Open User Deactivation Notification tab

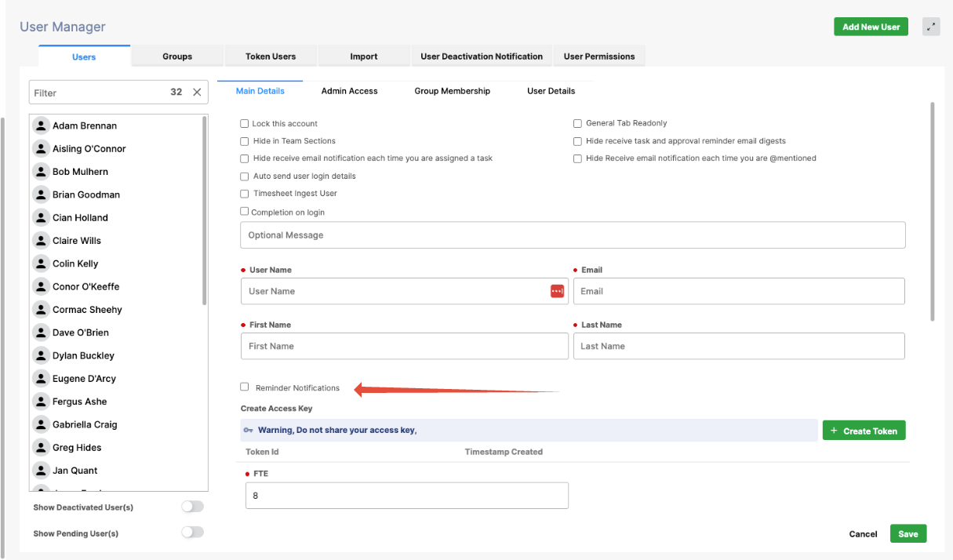[x=482, y=56]
